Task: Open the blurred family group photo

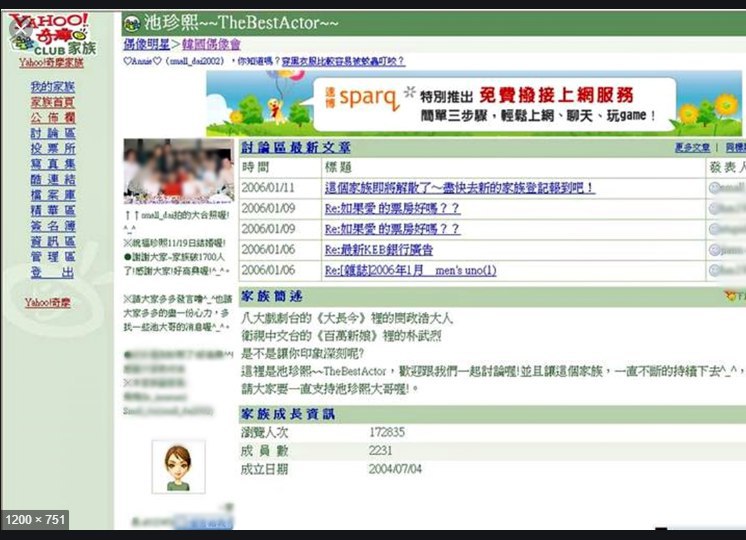Action: pos(178,170)
